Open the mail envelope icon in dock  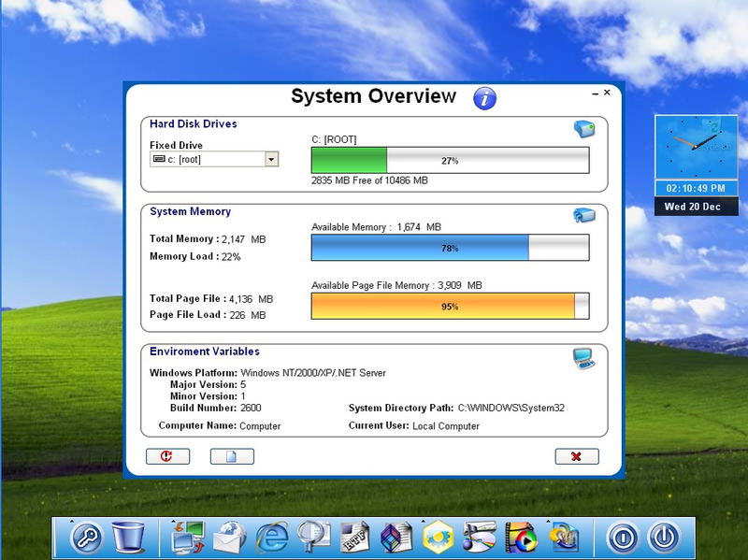point(229,538)
